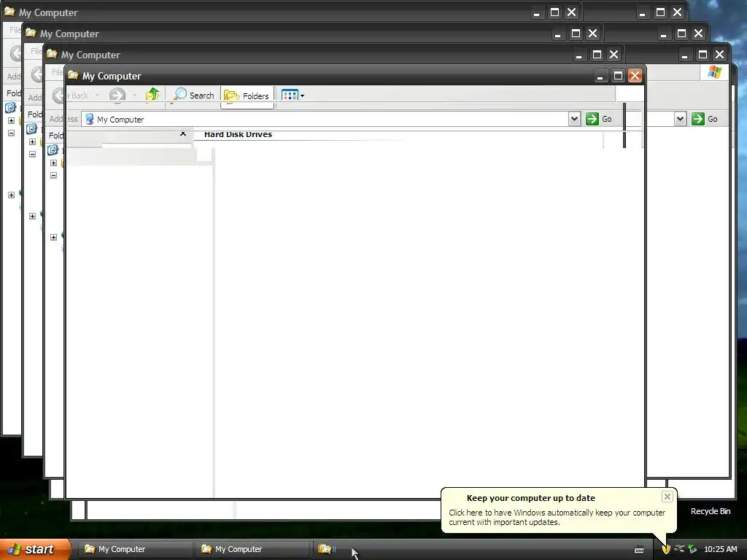Switch to the second My Computer taskbar button
747x560 pixels.
point(252,549)
